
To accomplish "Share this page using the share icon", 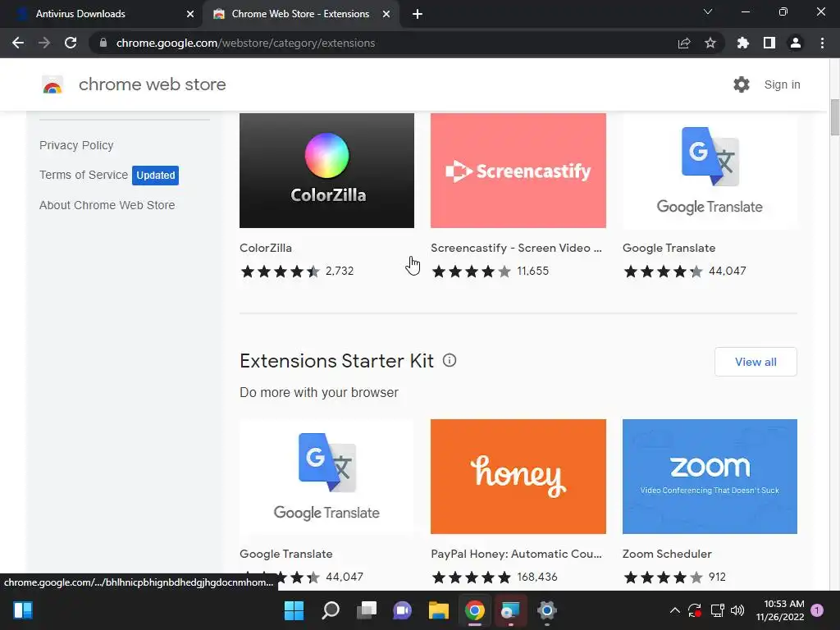I will 683,43.
